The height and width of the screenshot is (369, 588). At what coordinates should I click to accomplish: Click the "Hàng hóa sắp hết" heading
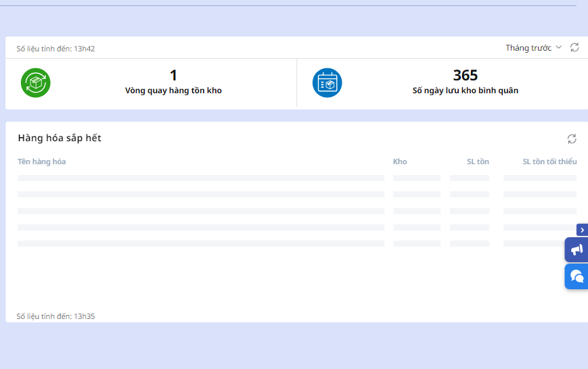[60, 139]
